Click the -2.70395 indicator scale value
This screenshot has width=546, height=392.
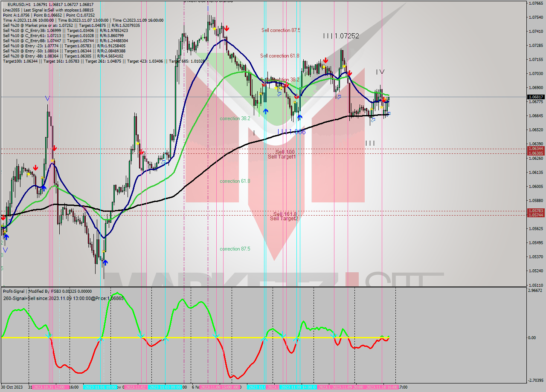pos(536,380)
